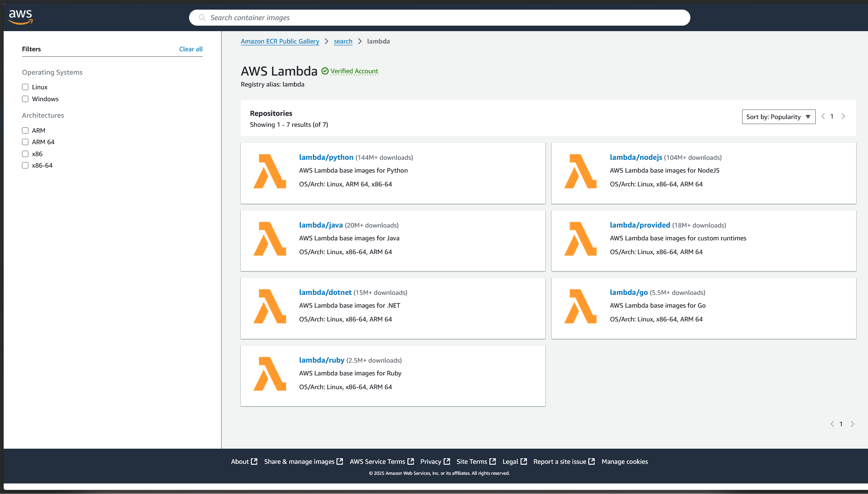The width and height of the screenshot is (868, 494).
Task: Click the lambda/nodejs Lambda logo
Action: (580, 171)
